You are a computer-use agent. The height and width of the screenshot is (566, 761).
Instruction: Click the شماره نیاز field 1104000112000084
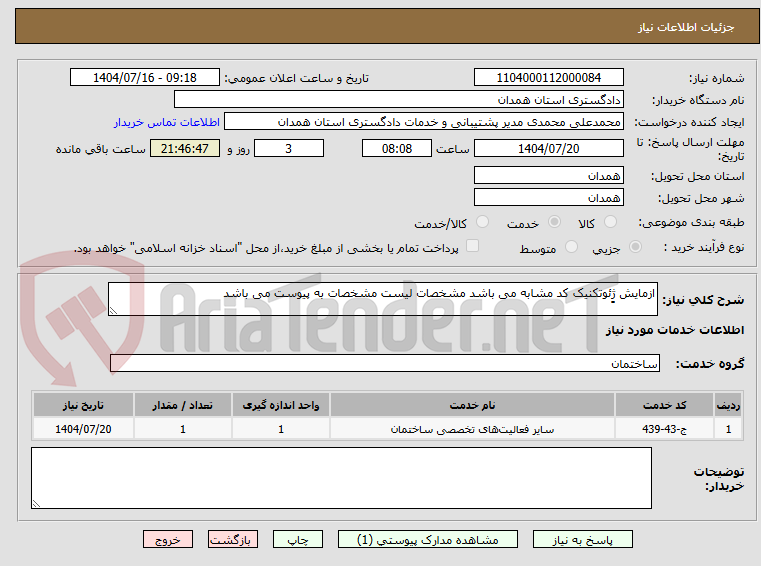(x=548, y=77)
